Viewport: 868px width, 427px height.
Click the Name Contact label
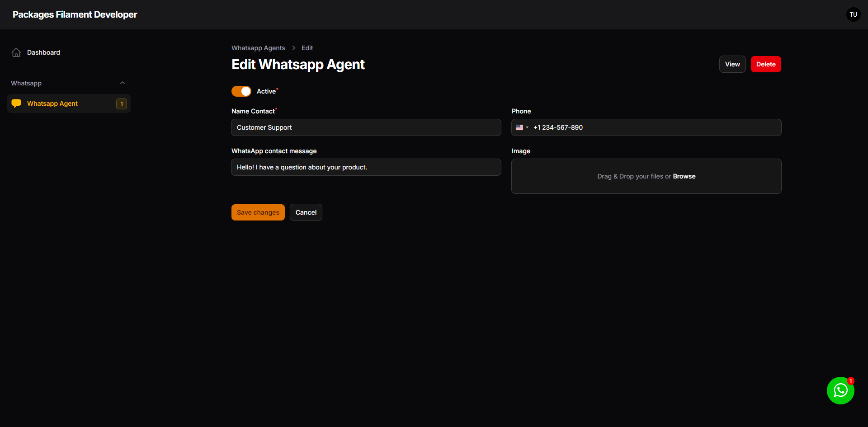[253, 111]
